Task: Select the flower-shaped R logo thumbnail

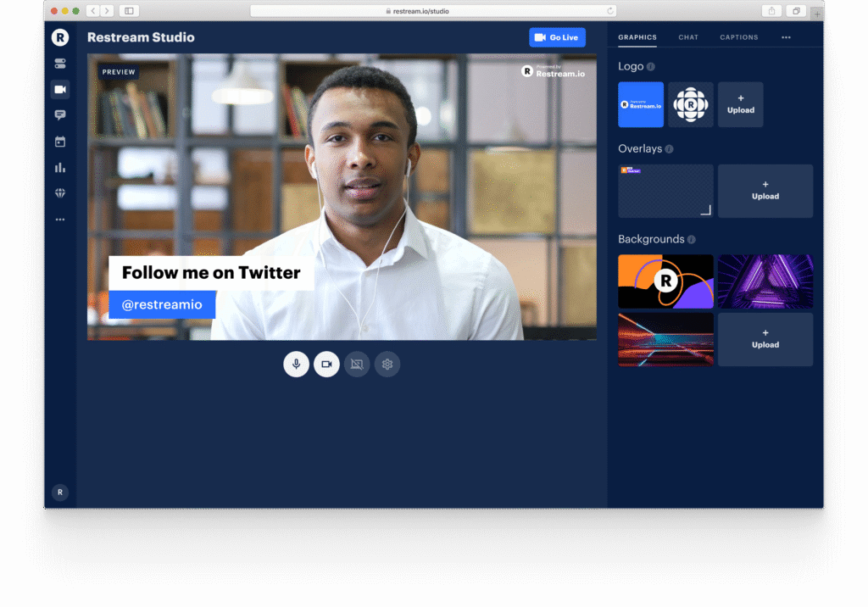Action: coord(690,104)
